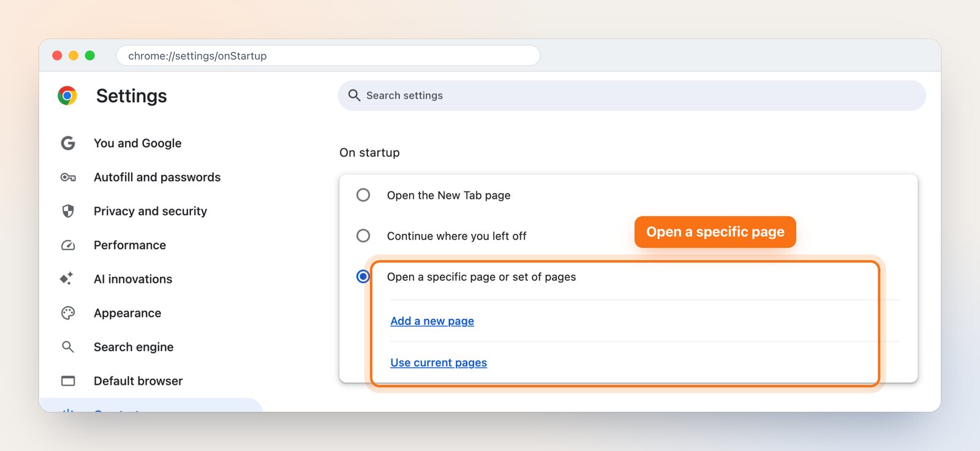The width and height of the screenshot is (980, 451).
Task: Click the On startup section heading
Action: pyautogui.click(x=369, y=152)
